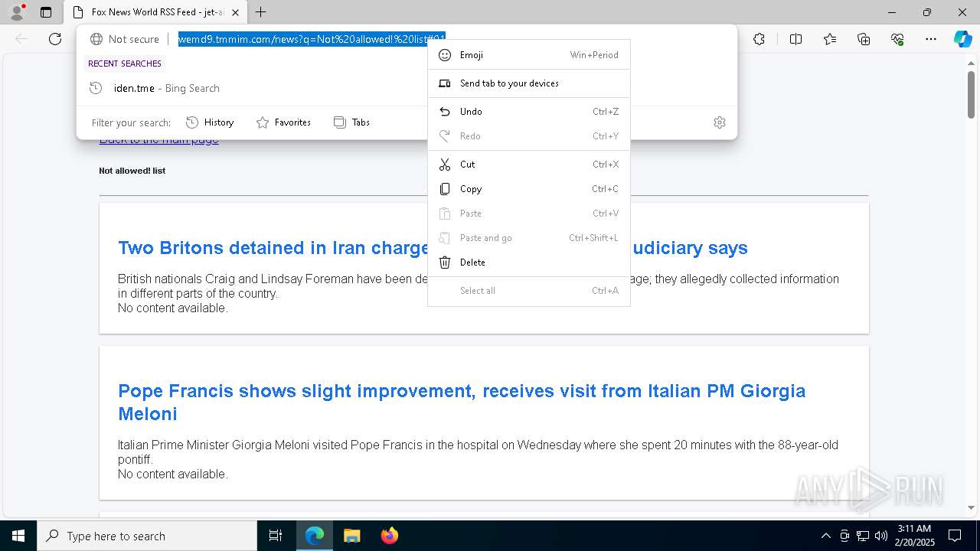
Task: Click the Not secure site info indicator
Action: [x=125, y=39]
